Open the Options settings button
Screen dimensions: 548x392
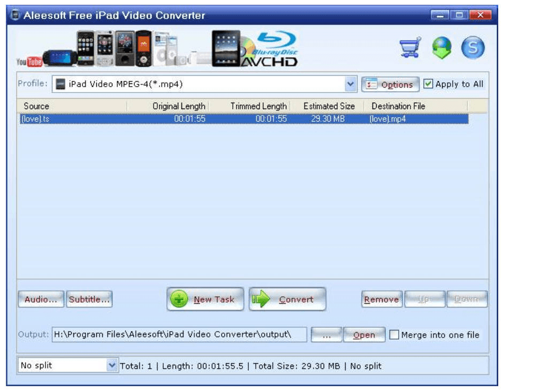pyautogui.click(x=390, y=84)
